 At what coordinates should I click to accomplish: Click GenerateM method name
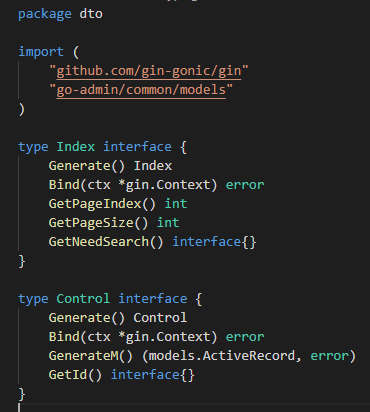click(x=83, y=356)
